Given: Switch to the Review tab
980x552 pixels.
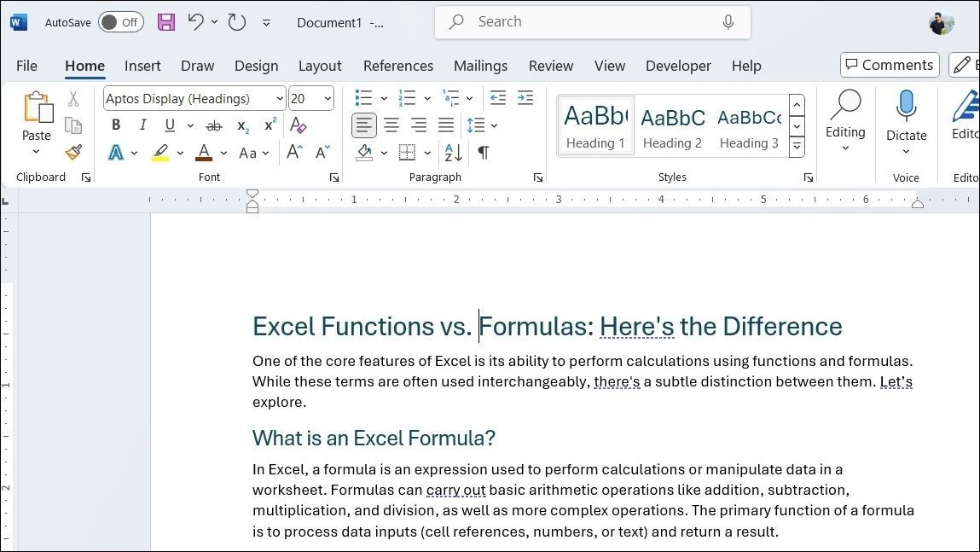Looking at the screenshot, I should pos(551,66).
